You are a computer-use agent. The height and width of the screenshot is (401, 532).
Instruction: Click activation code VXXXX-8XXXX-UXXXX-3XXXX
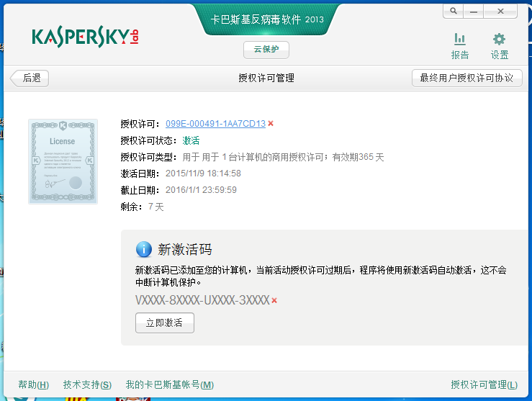[202, 300]
